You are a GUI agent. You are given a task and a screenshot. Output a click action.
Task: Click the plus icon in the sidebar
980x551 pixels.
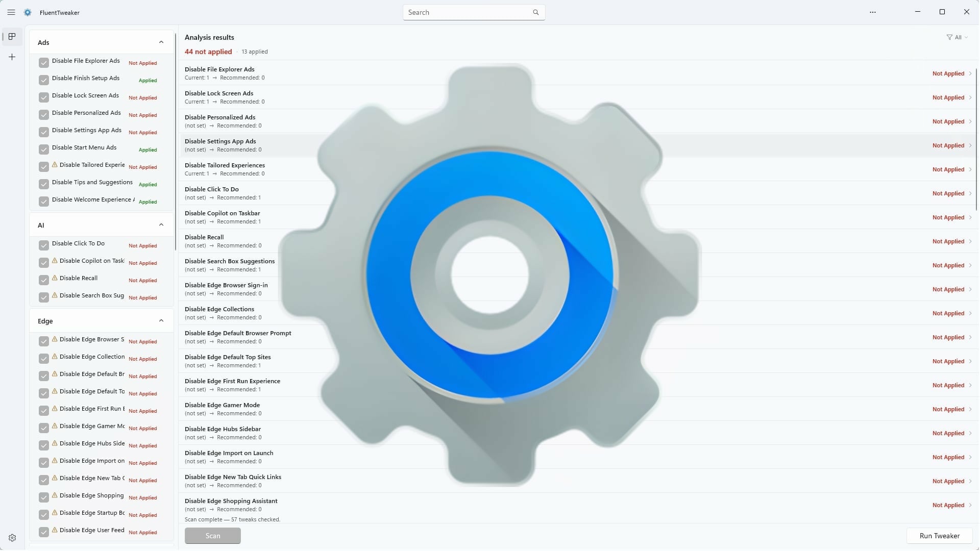click(12, 57)
